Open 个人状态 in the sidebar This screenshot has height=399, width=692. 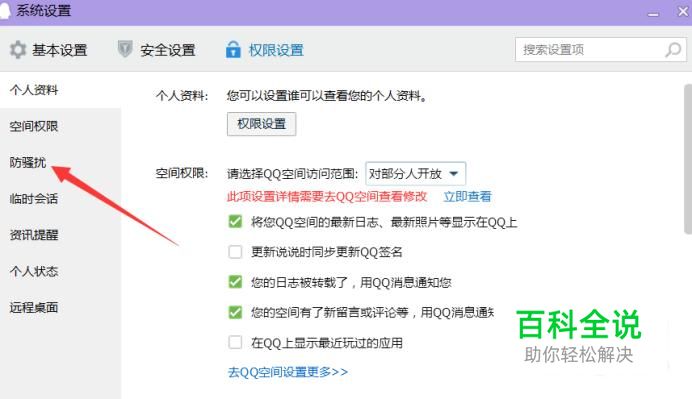coord(60,271)
